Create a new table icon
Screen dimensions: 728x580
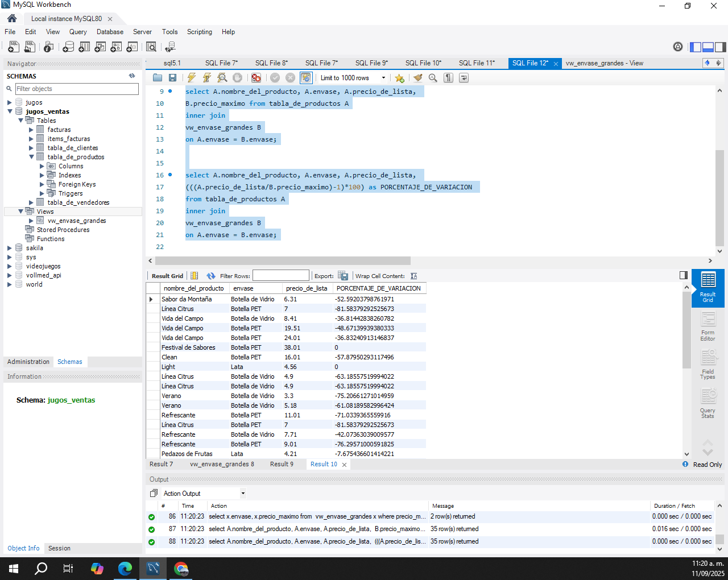(x=84, y=47)
